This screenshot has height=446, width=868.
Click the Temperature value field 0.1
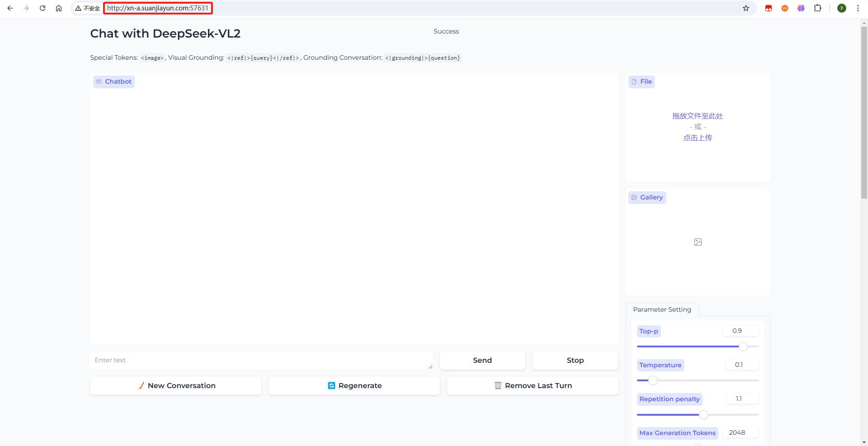pyautogui.click(x=742, y=365)
